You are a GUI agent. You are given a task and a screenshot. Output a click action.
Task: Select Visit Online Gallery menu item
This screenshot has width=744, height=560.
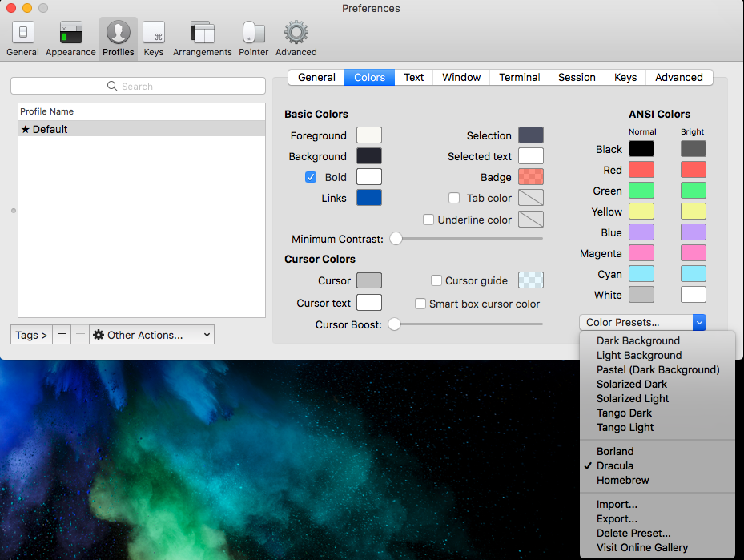click(x=641, y=547)
